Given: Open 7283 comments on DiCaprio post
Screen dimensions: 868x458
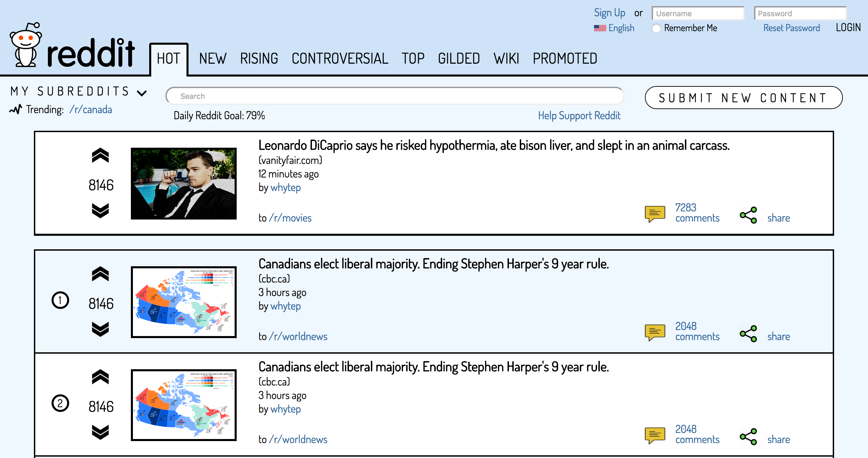Looking at the screenshot, I should pyautogui.click(x=697, y=213).
